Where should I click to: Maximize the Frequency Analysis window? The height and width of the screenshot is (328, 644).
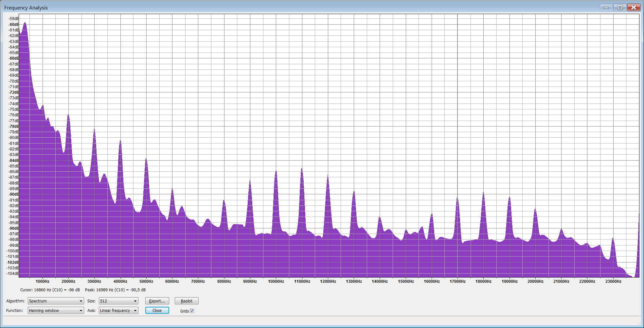[620, 7]
